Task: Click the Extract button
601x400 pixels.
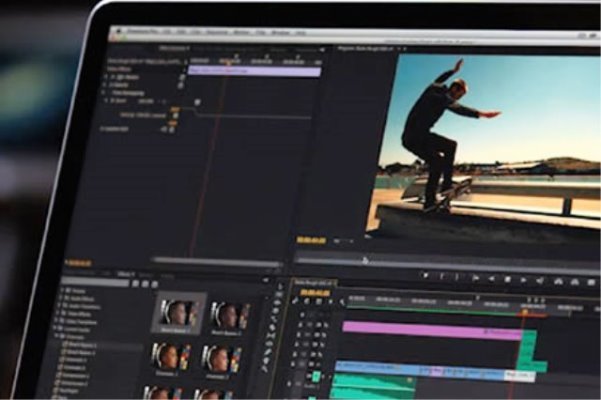Action: point(575,282)
